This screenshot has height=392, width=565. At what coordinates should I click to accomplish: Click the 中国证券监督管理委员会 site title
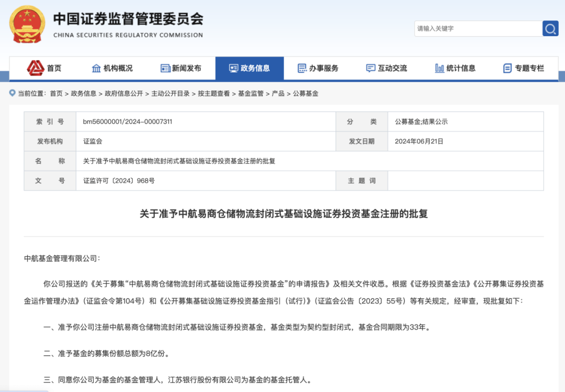click(x=128, y=20)
